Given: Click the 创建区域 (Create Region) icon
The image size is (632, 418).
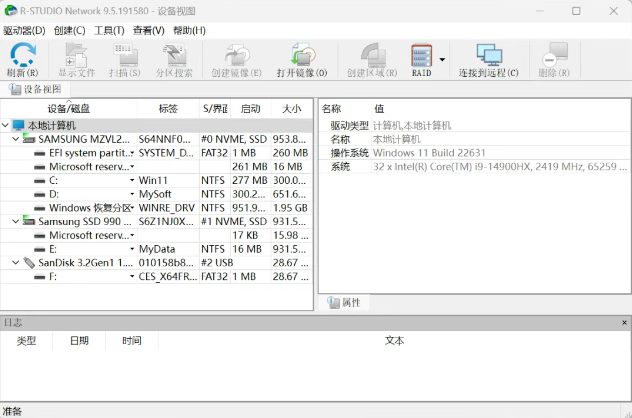Looking at the screenshot, I should click(371, 59).
